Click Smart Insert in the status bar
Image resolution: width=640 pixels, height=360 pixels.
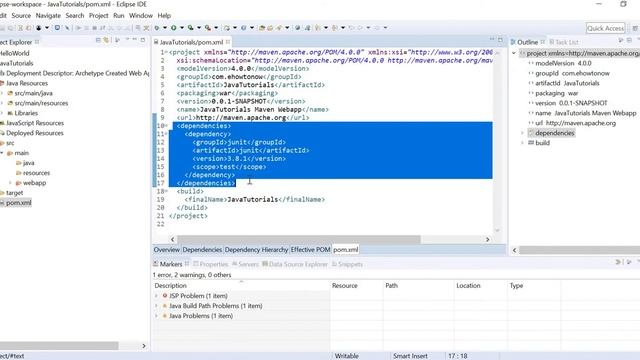[x=410, y=356]
